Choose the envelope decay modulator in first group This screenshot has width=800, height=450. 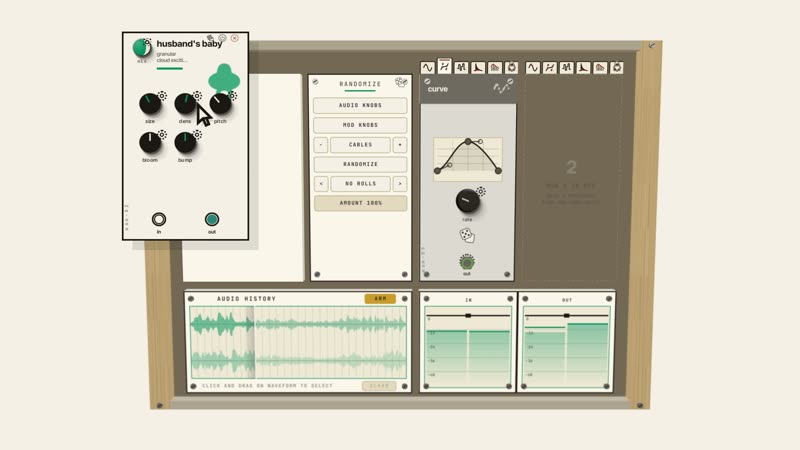(478, 67)
